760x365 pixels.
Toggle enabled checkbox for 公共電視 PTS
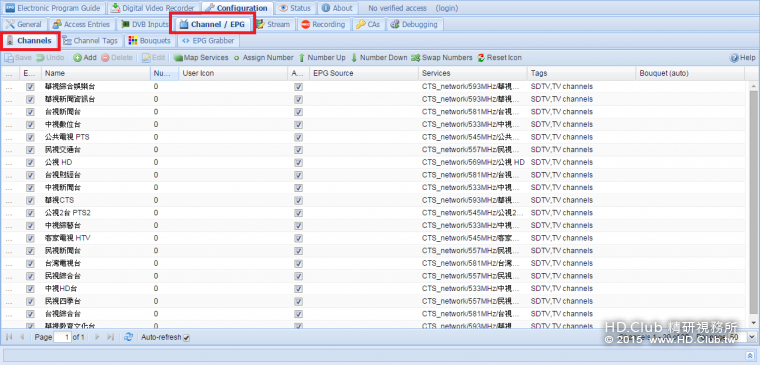[31, 137]
